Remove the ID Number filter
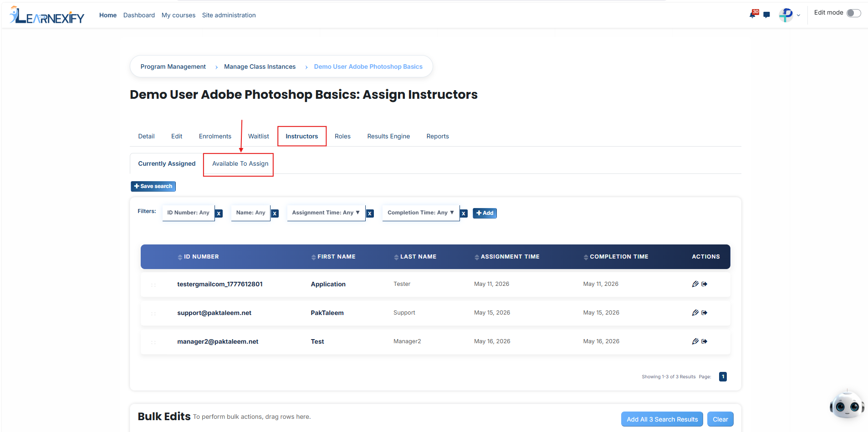The image size is (868, 432). tap(219, 213)
